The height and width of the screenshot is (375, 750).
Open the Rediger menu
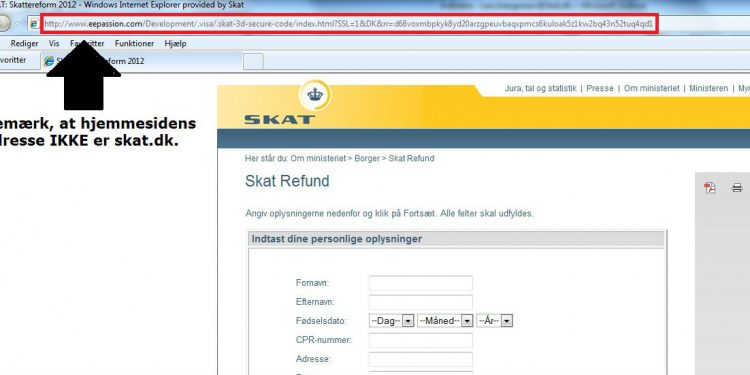coord(24,44)
